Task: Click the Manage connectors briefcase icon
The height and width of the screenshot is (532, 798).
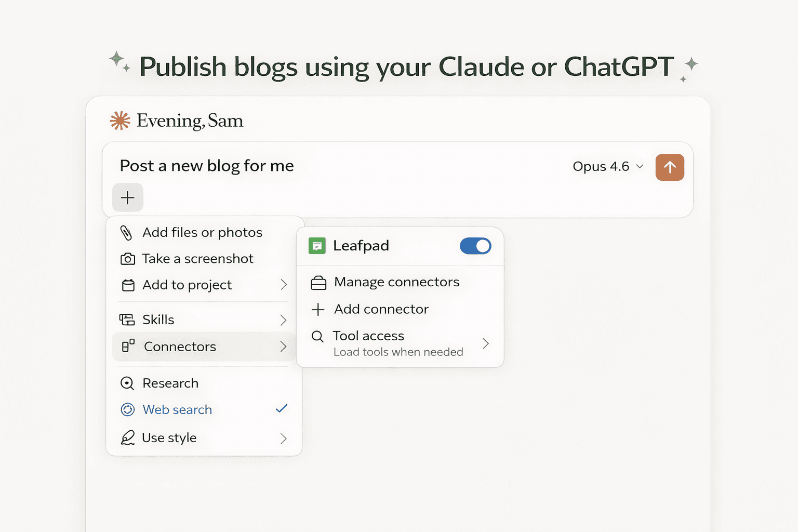Action: pos(318,283)
